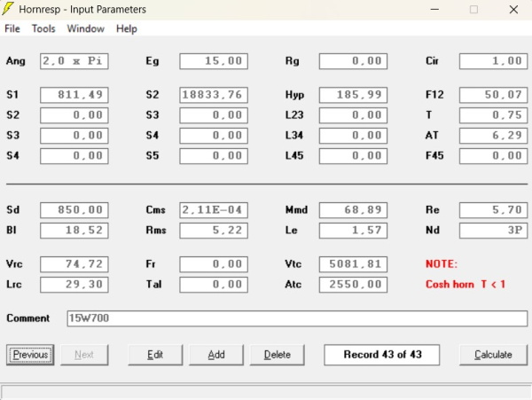Click the Cms field showing 2,11E-04

click(x=213, y=210)
